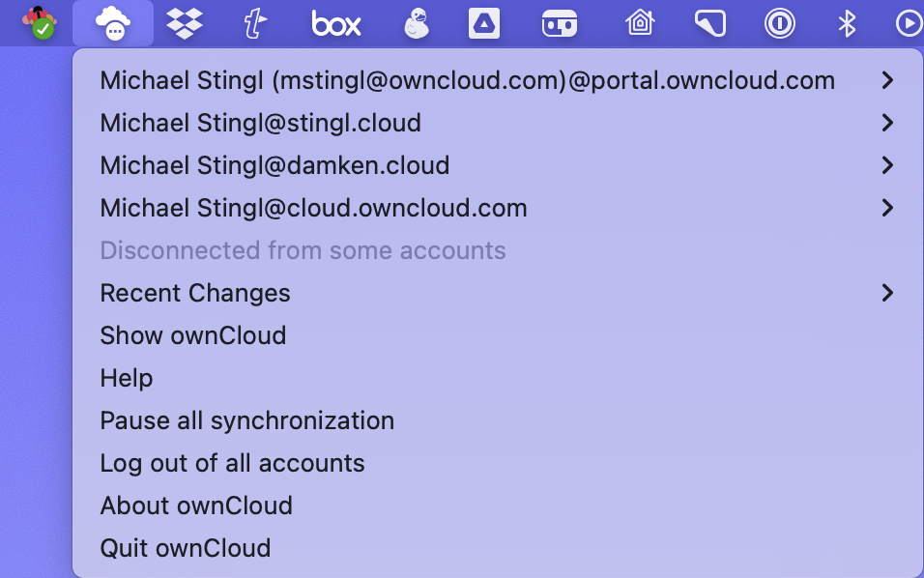Click the green checkmark status icon
The width and height of the screenshot is (924, 578).
(41, 28)
